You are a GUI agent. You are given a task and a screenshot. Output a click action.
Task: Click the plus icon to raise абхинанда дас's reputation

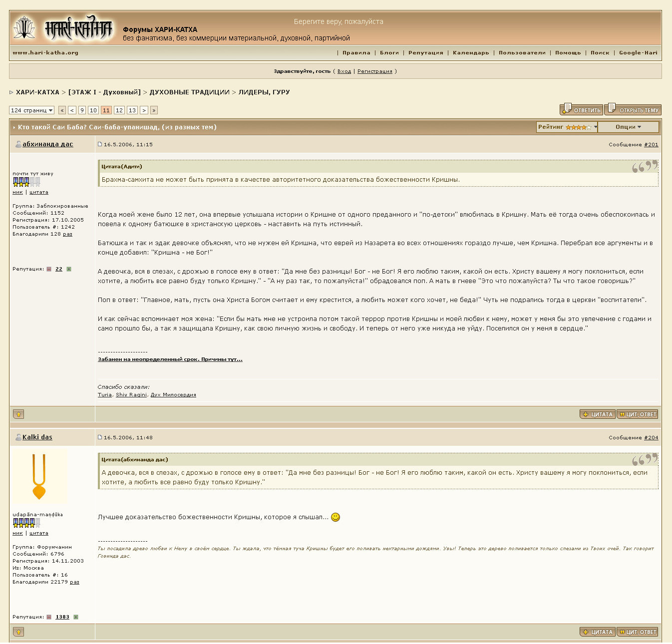(69, 269)
